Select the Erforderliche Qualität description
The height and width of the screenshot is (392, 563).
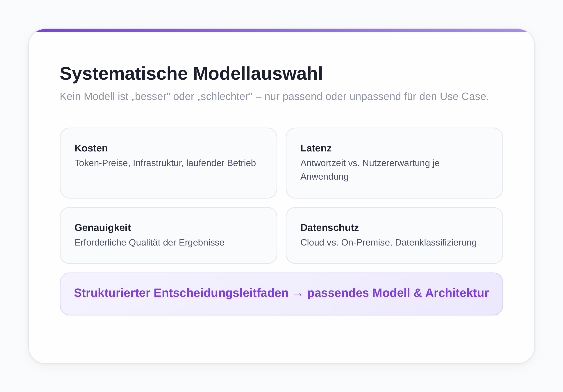[x=149, y=243]
